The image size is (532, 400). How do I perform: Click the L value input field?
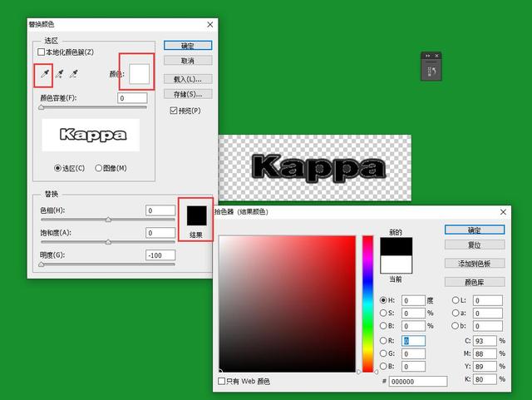click(488, 300)
